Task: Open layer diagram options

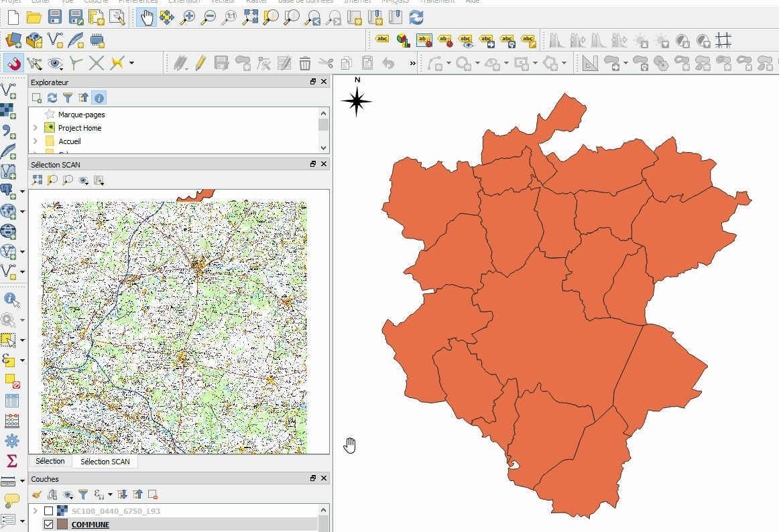Action: click(403, 41)
